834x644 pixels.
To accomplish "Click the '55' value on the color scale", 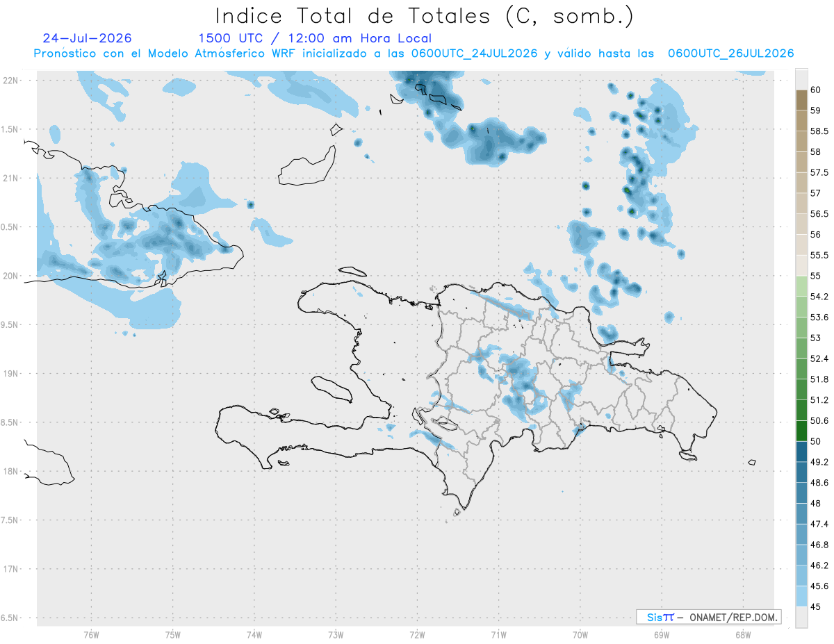I will click(816, 276).
